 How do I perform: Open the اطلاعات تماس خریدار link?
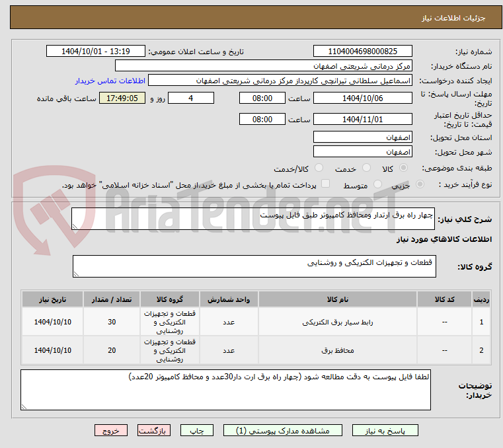coord(110,81)
